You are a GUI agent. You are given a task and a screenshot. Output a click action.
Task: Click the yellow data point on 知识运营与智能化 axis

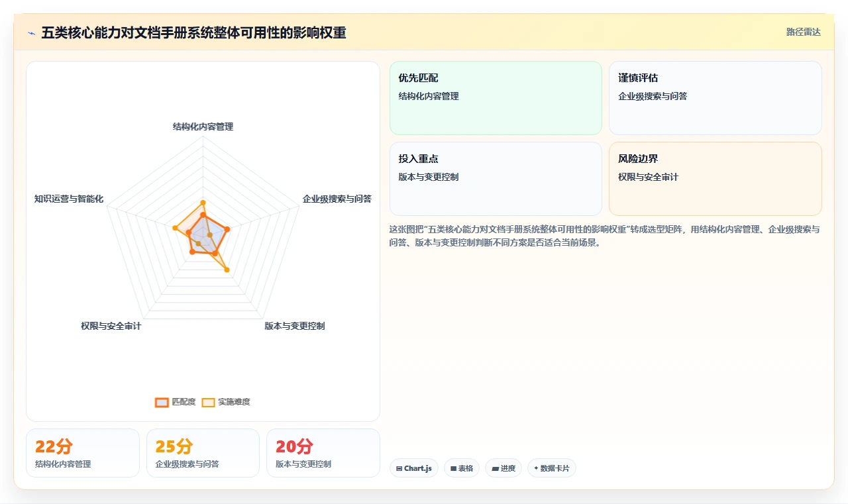pos(176,228)
